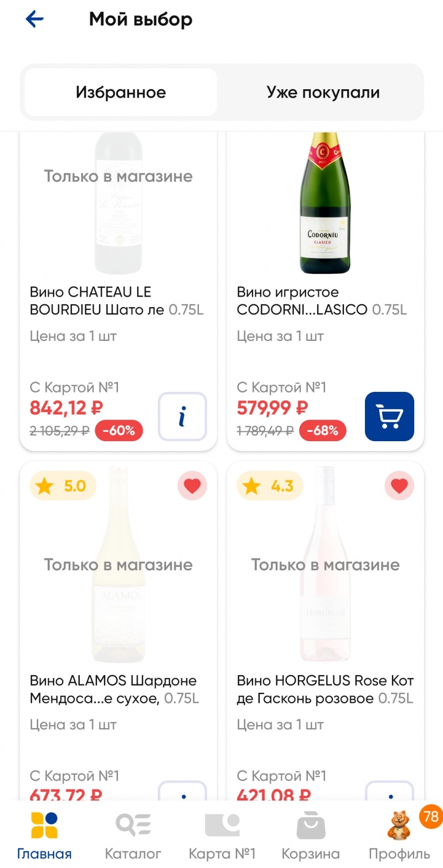Tap the 4.3 star rating badge
Screen dimensions: 443x868
270,487
